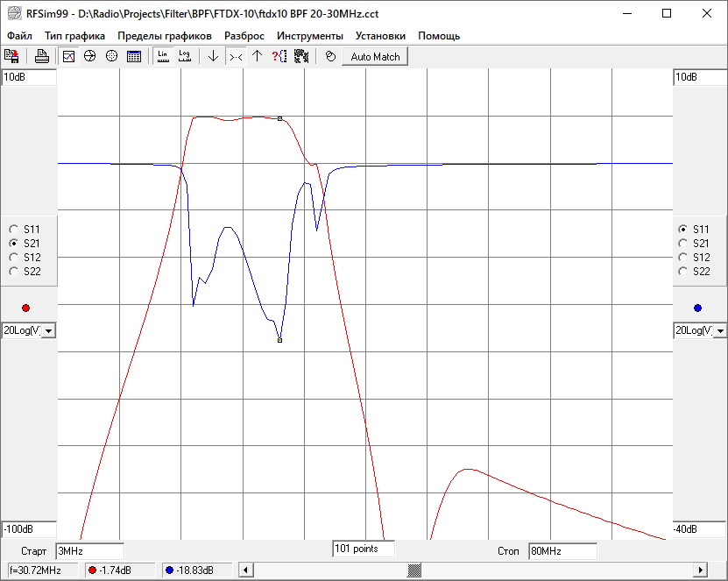Click the down arrow marker icon
728x581 pixels.
pyautogui.click(x=213, y=56)
